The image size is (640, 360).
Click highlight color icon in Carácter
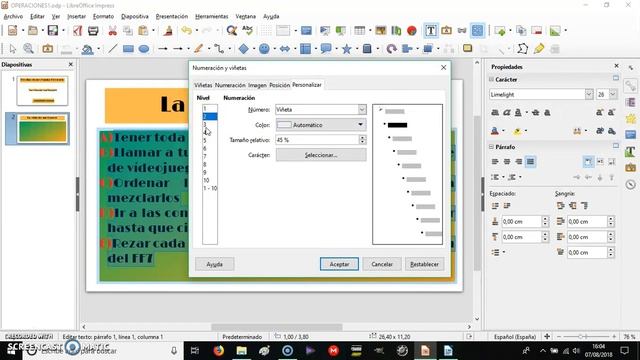click(517, 131)
